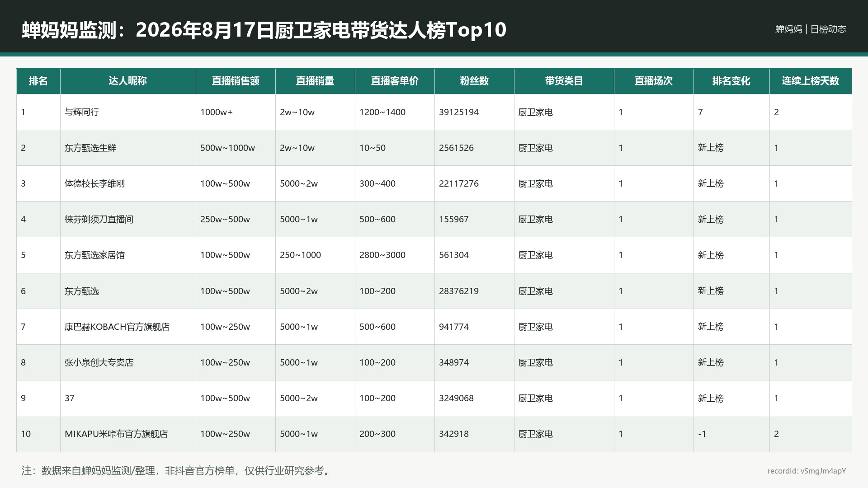868x488 pixels.
Task: Click the 250w~500w sales value
Action: [225, 219]
